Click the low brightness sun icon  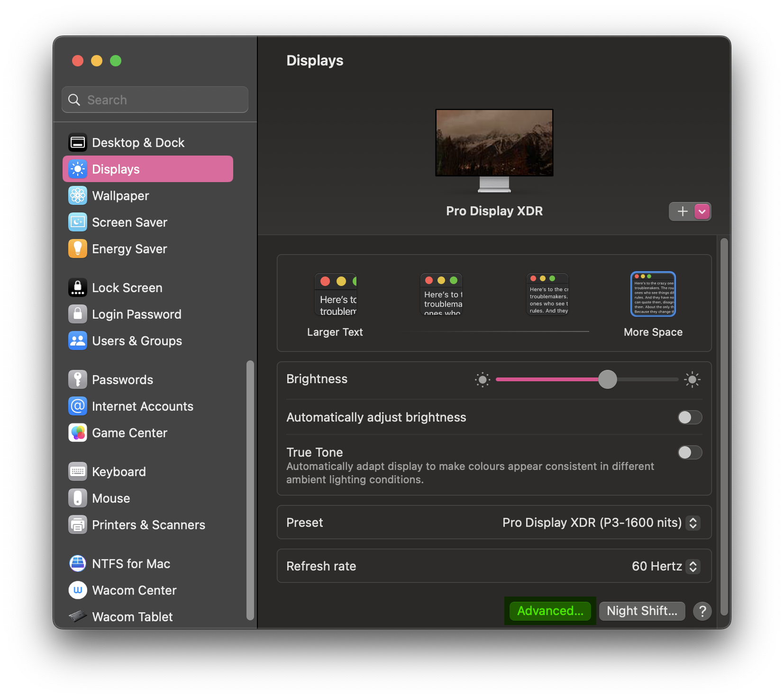[483, 379]
